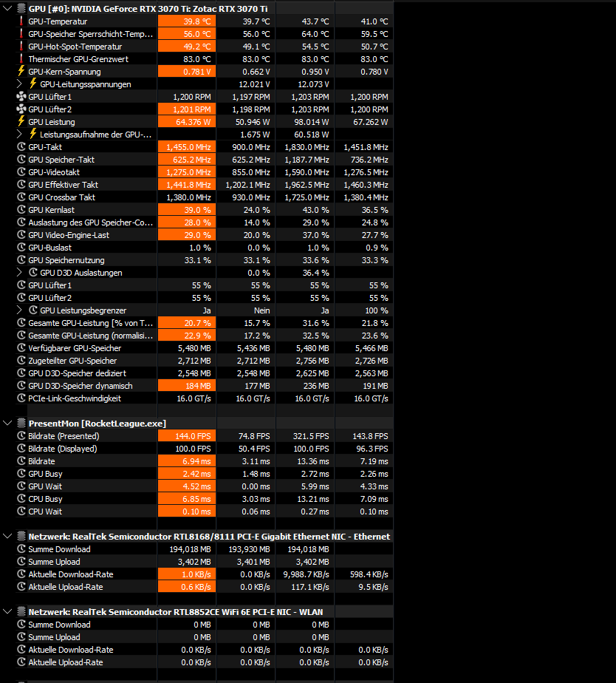Expand GPU Leistungsbegrenzer group
This screenshot has width=616, height=683.
click(x=19, y=310)
